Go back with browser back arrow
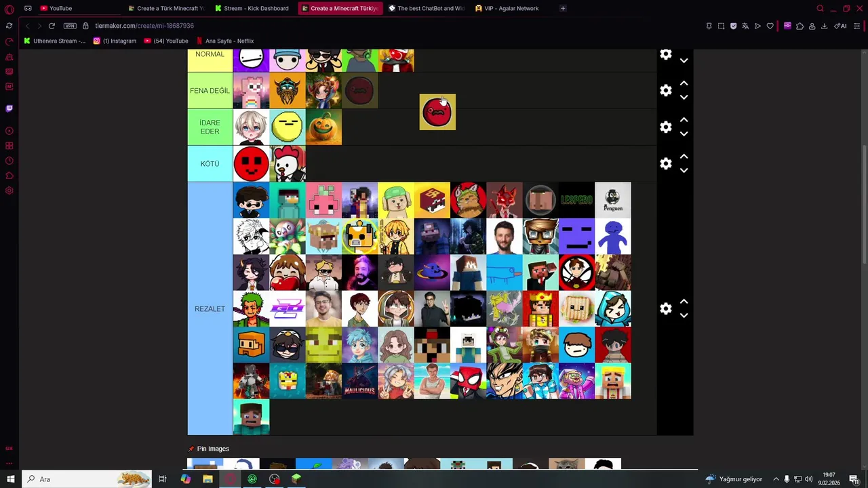Image resolution: width=868 pixels, height=488 pixels. [x=27, y=26]
